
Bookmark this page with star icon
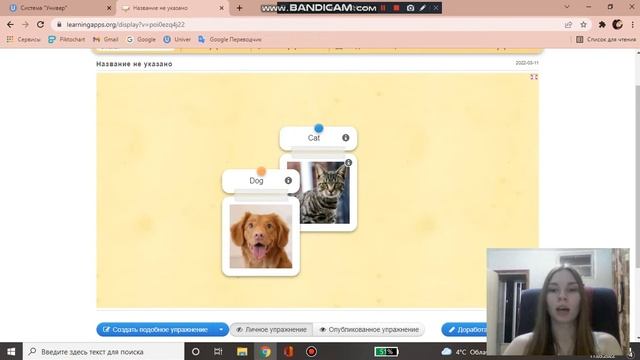pos(583,24)
